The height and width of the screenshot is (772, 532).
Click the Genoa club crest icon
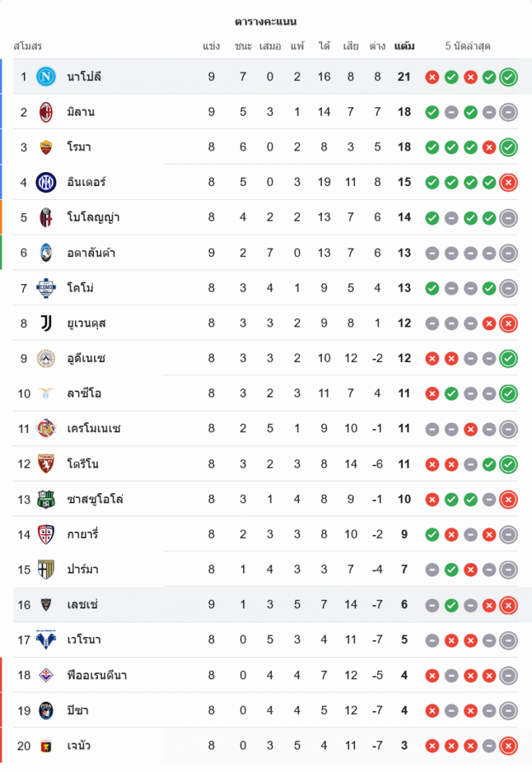coord(46,746)
